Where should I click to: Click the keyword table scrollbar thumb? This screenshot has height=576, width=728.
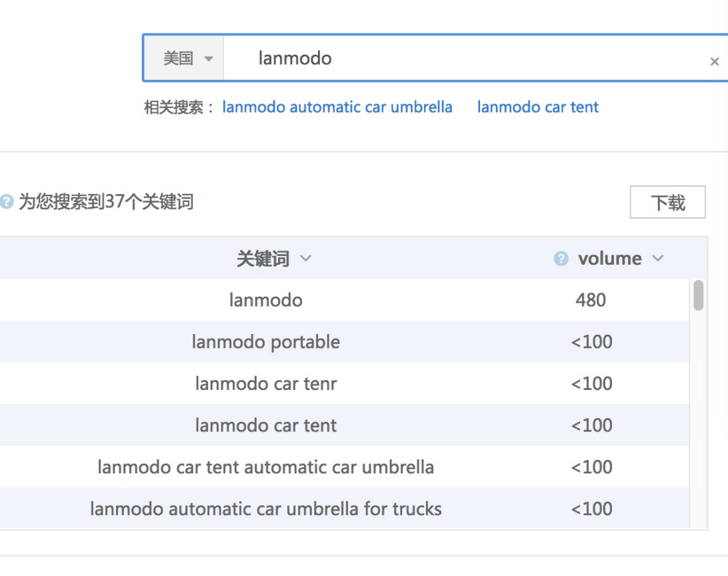[x=698, y=295]
